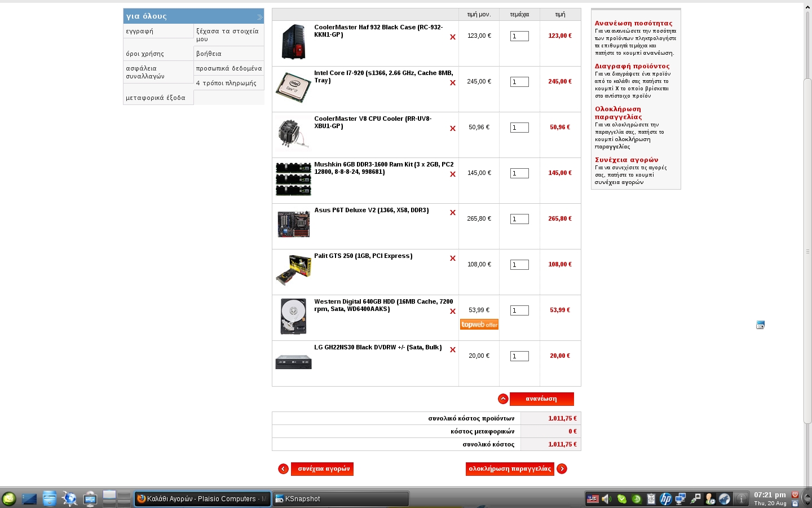812x508 pixels.
Task: Launch the Konqueror globe browser icon
Action: click(69, 498)
